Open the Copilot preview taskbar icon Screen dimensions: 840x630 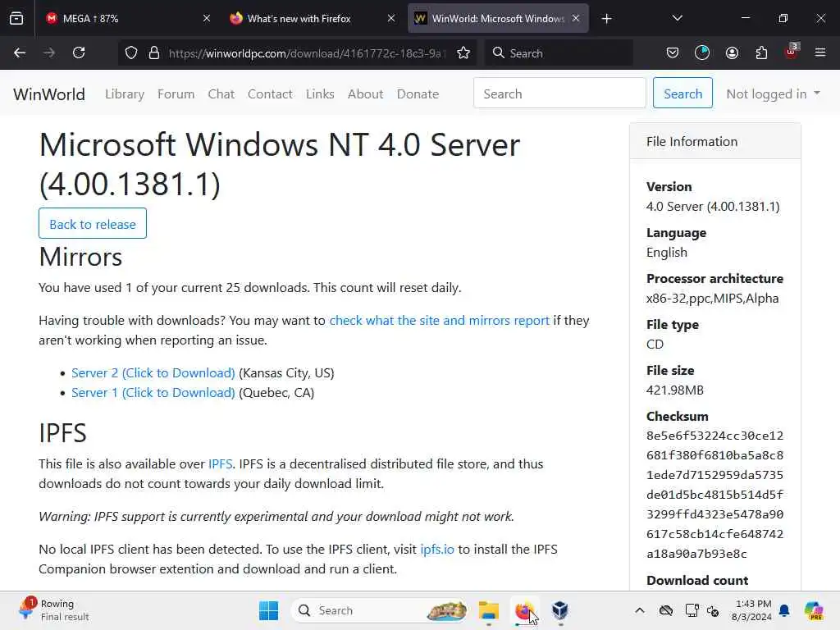[x=814, y=610]
